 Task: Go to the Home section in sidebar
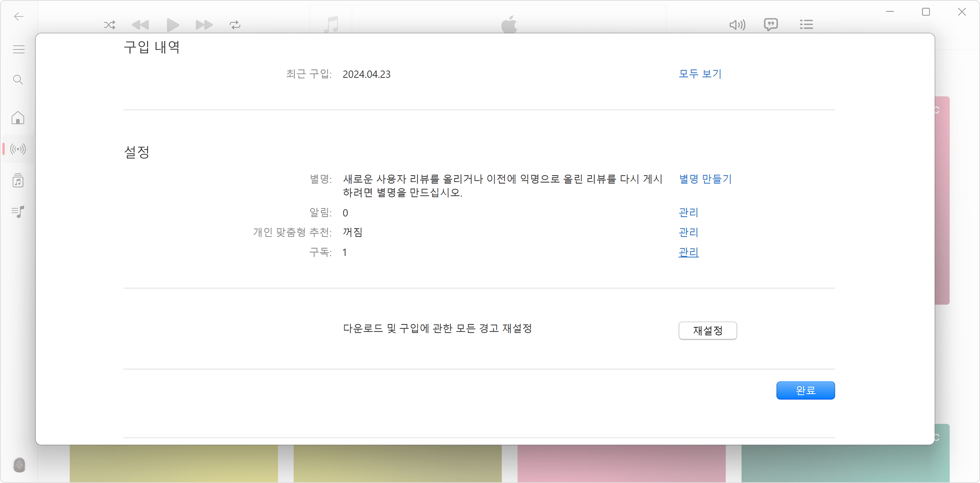click(17, 118)
